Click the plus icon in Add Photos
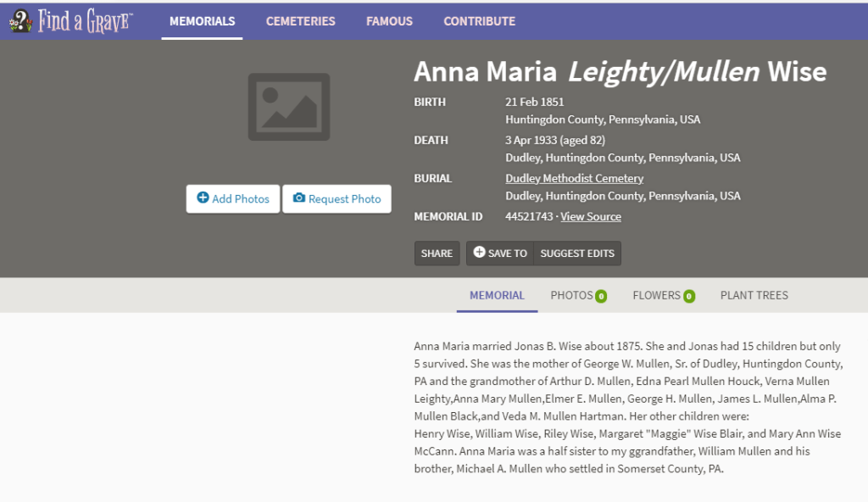The height and width of the screenshot is (502, 868). [x=203, y=198]
